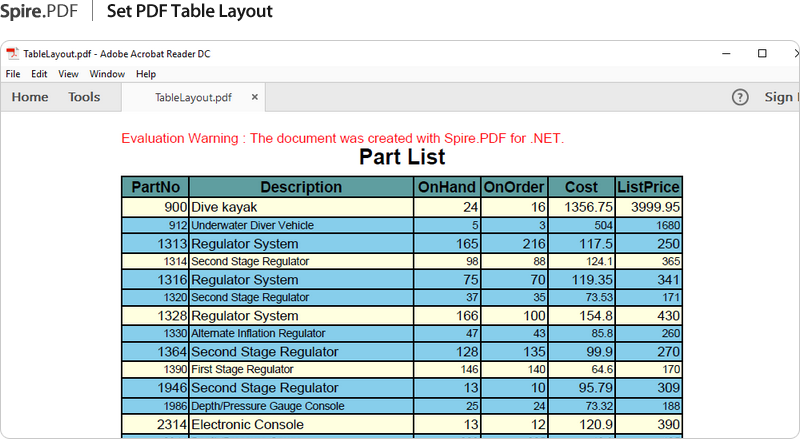Image resolution: width=800 pixels, height=440 pixels.
Task: Open the Help menu
Action: pos(146,74)
